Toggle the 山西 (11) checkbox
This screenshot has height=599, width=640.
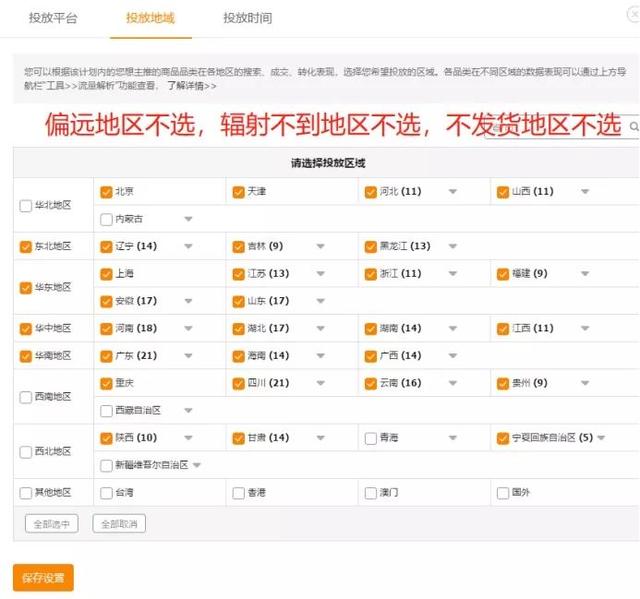pos(503,192)
